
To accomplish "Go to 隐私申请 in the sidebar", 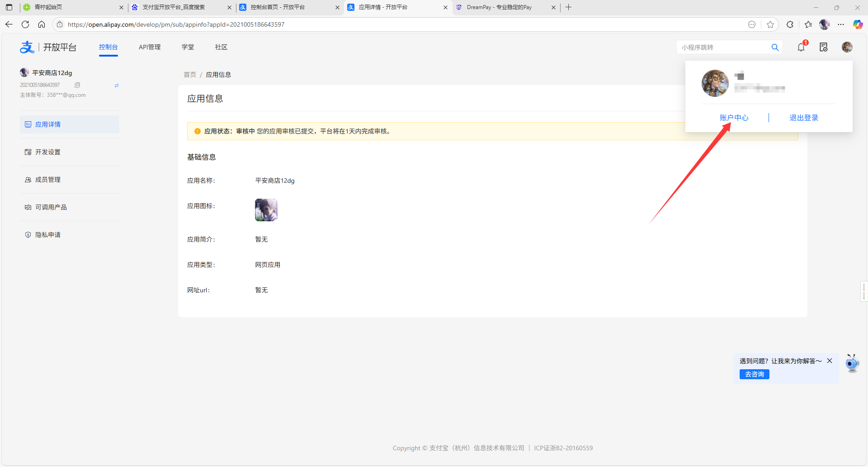I will point(48,235).
